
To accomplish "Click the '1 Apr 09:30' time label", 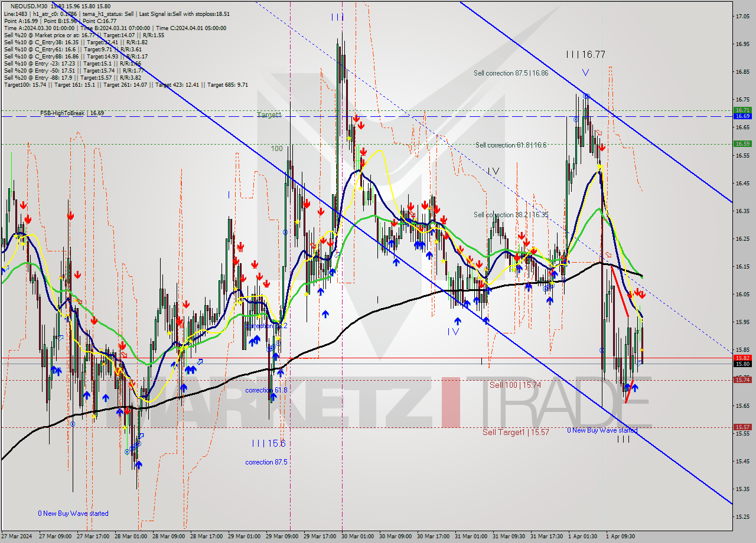I will pyautogui.click(x=621, y=537).
